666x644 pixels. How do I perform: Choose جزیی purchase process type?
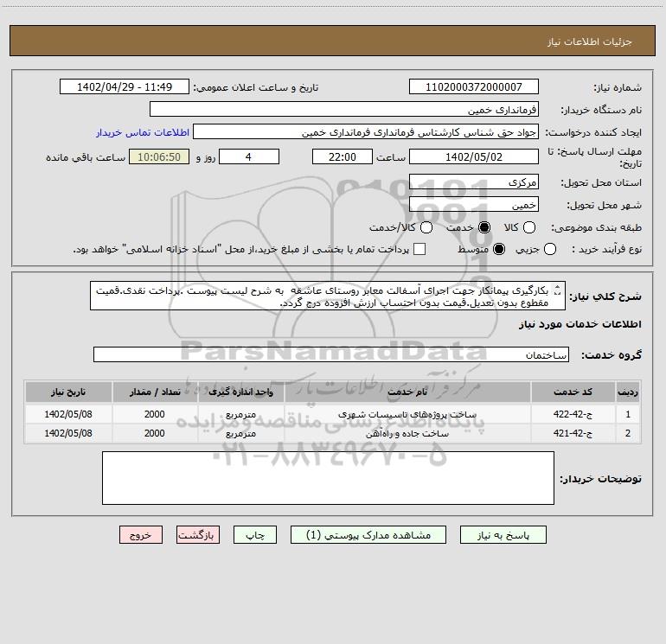click(x=549, y=249)
